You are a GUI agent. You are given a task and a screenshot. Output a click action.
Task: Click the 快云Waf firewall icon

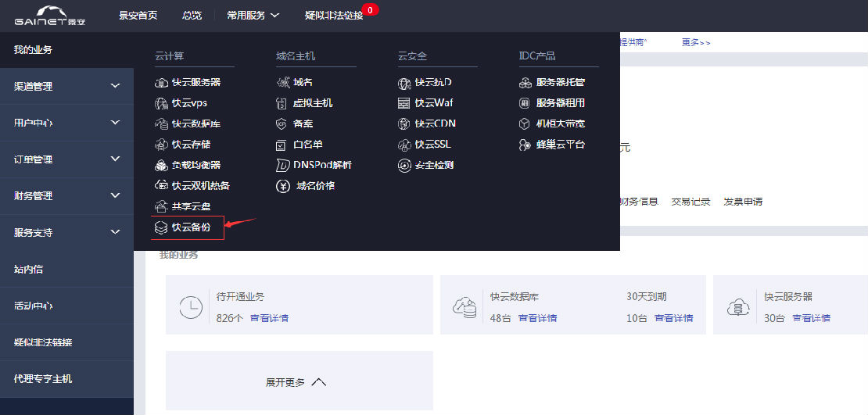(404, 103)
